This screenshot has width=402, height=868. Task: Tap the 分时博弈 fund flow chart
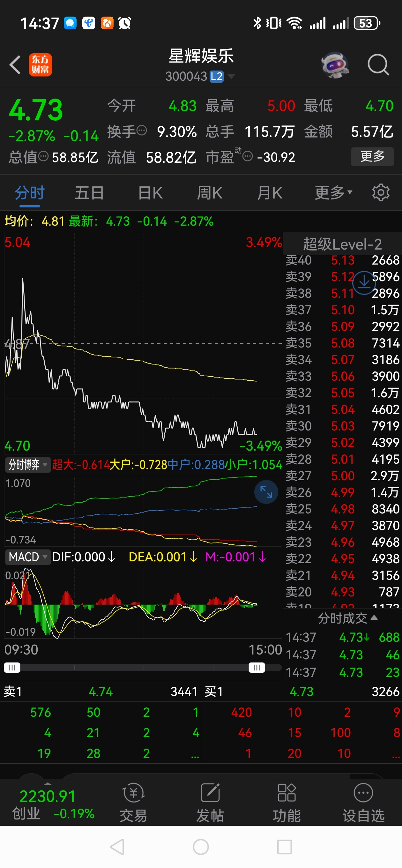click(x=143, y=511)
